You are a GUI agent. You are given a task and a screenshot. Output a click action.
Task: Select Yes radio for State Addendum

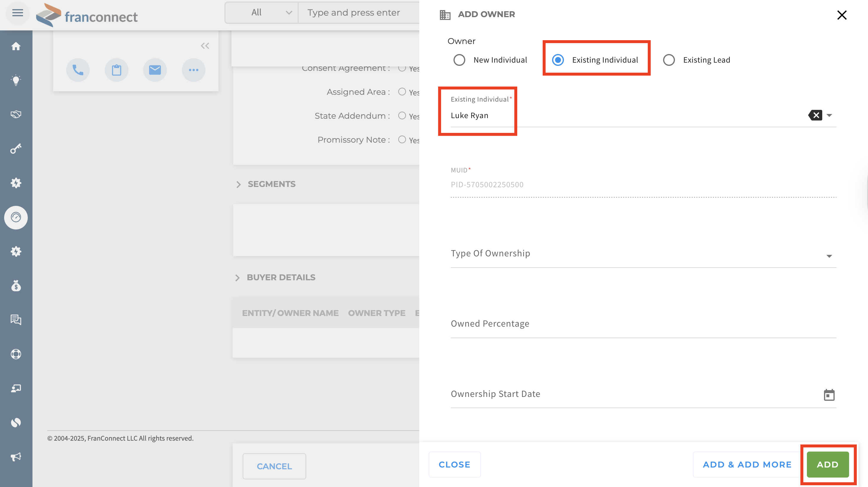[x=402, y=115]
